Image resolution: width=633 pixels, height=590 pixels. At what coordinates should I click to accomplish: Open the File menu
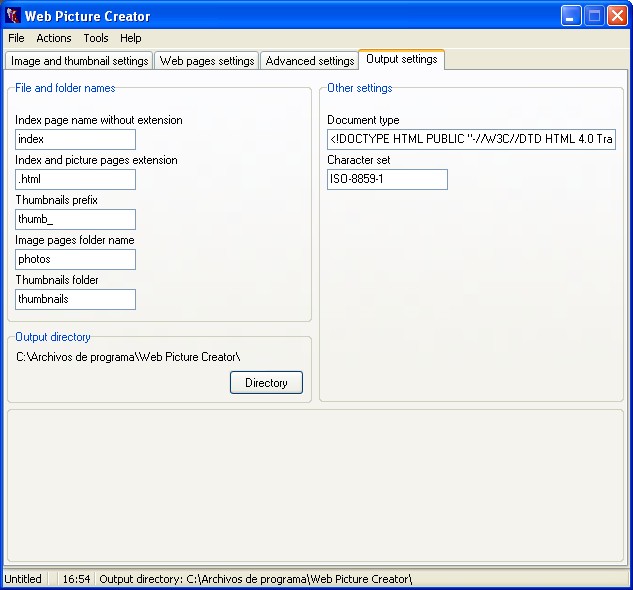pyautogui.click(x=16, y=38)
